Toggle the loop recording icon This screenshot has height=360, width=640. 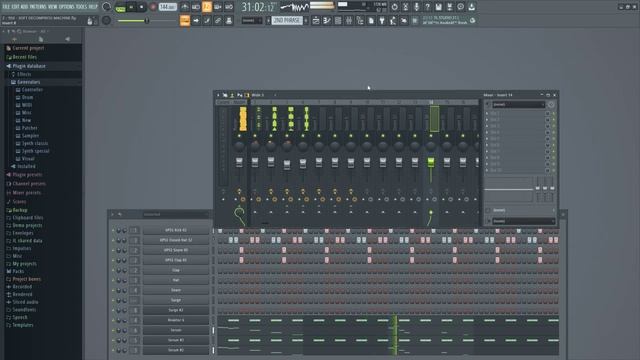229,7
